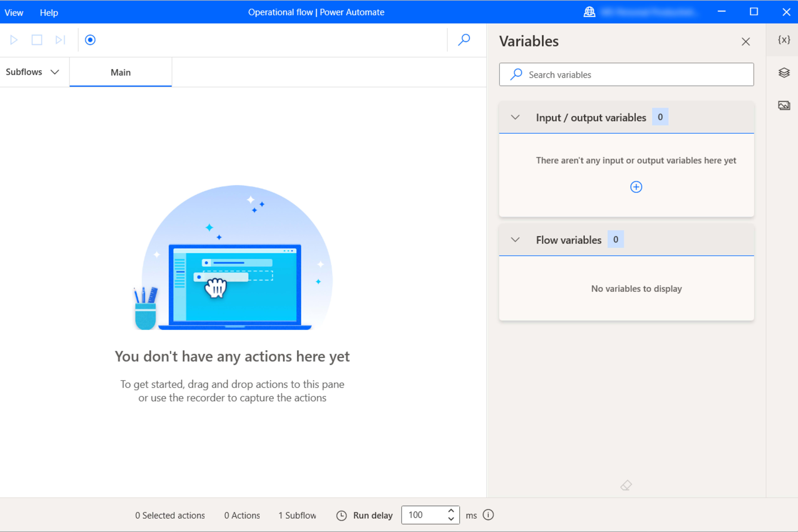Select the Main subflow tab
Viewport: 798px width, 532px height.
point(121,72)
